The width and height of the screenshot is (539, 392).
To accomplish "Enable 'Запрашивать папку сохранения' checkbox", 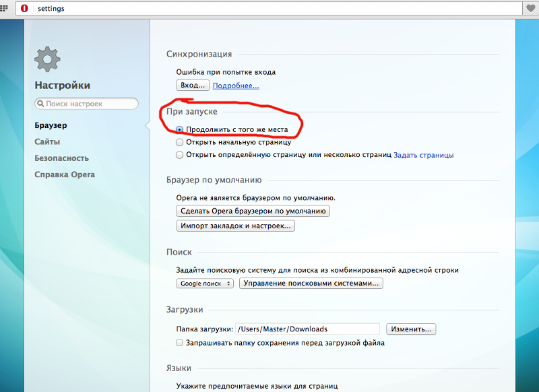I will [x=179, y=343].
